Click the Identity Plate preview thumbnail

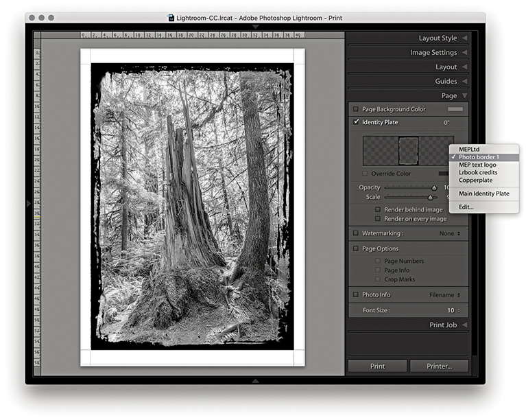pyautogui.click(x=408, y=150)
